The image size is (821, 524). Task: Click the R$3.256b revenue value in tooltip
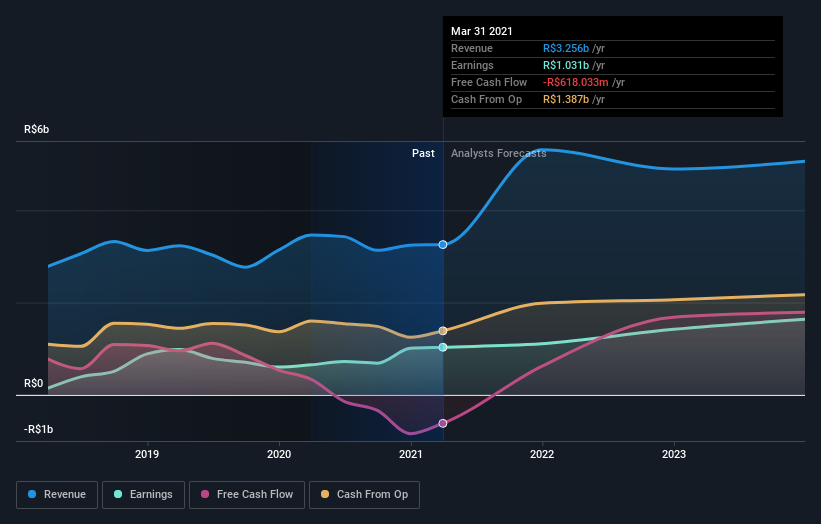click(566, 48)
